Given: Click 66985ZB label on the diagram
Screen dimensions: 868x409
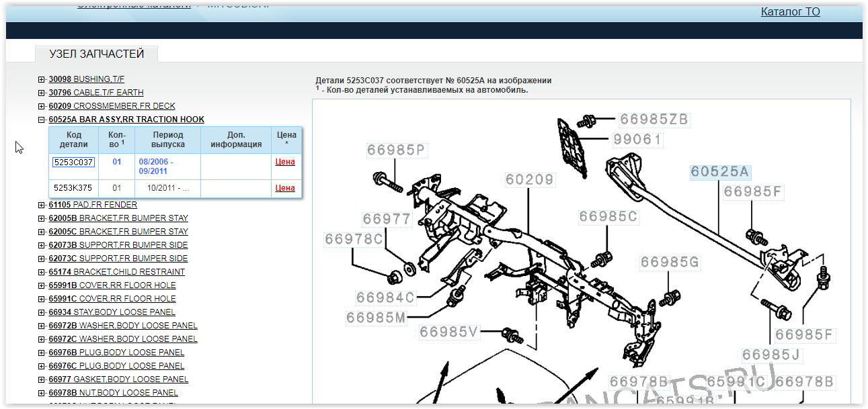Looking at the screenshot, I should (654, 120).
